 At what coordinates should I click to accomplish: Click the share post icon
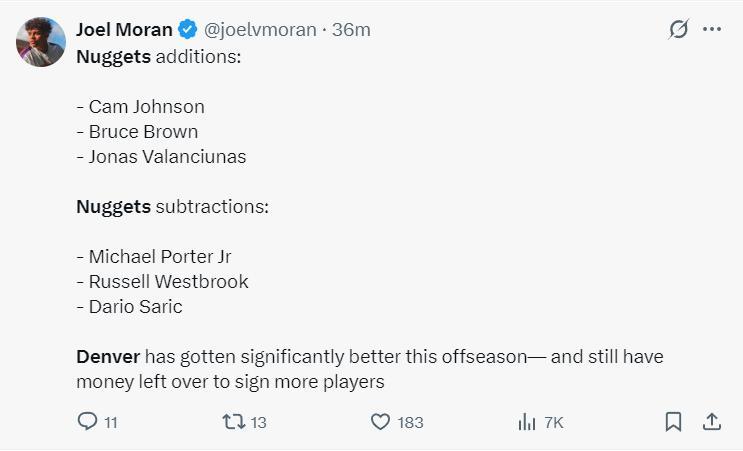(x=712, y=422)
